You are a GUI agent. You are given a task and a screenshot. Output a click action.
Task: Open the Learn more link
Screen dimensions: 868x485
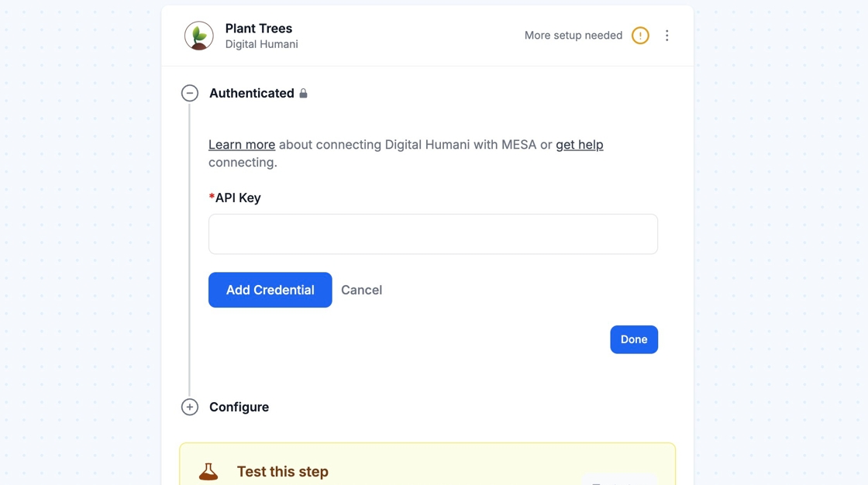242,145
